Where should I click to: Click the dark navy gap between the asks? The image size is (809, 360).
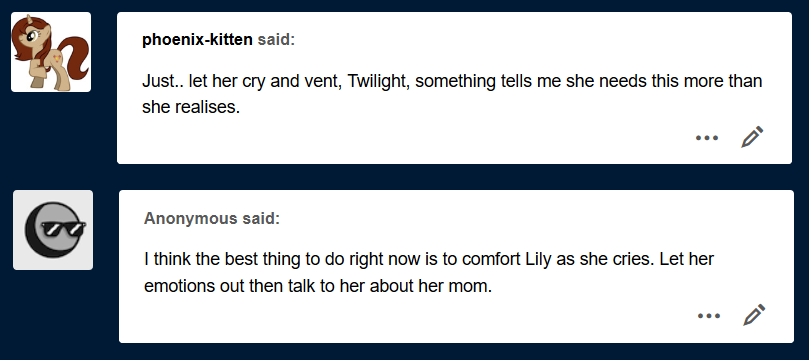point(454,177)
